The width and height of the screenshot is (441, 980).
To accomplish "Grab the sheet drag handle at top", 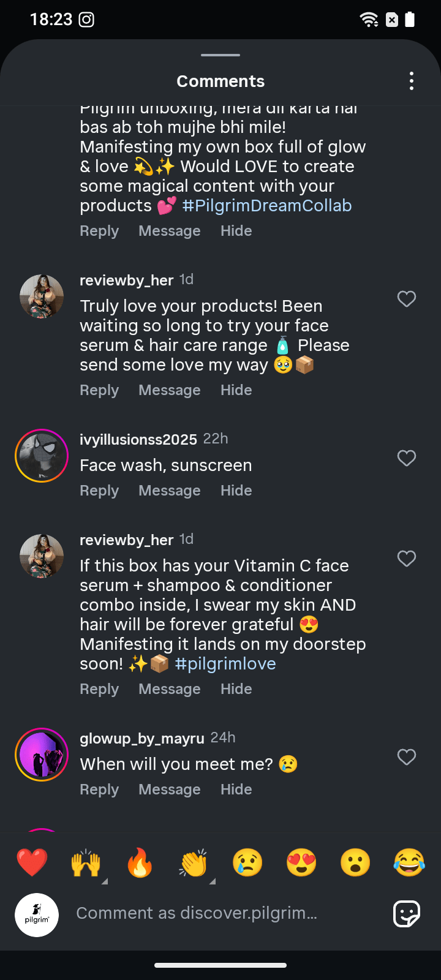I will tap(221, 55).
